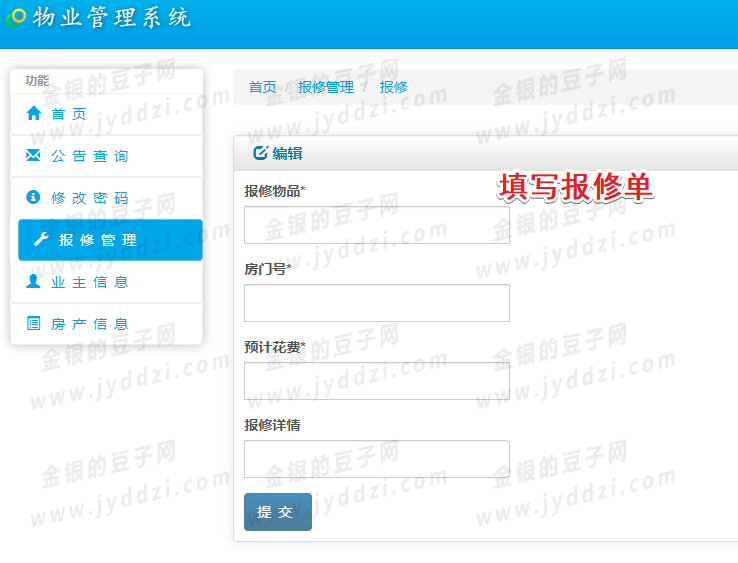738x563 pixels.
Task: Click the 报修物品* field label
Action: [274, 191]
